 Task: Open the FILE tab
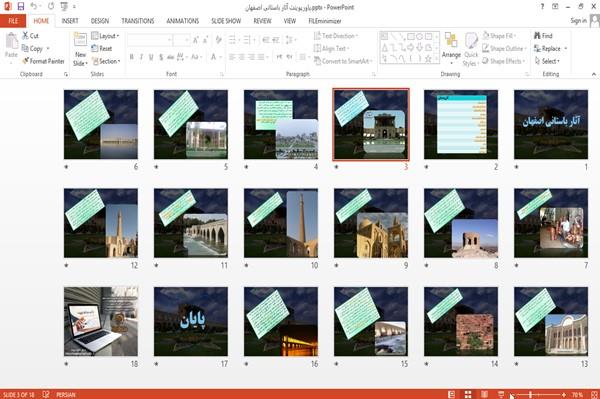click(x=13, y=21)
